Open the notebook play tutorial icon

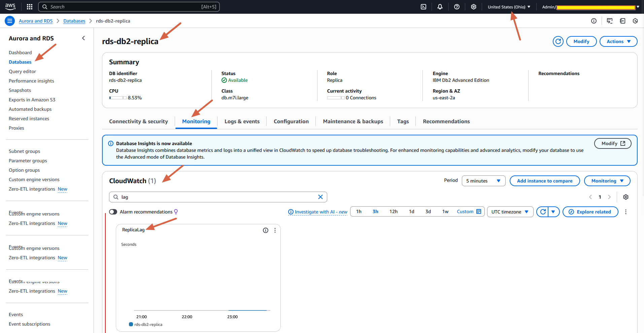[x=622, y=21]
